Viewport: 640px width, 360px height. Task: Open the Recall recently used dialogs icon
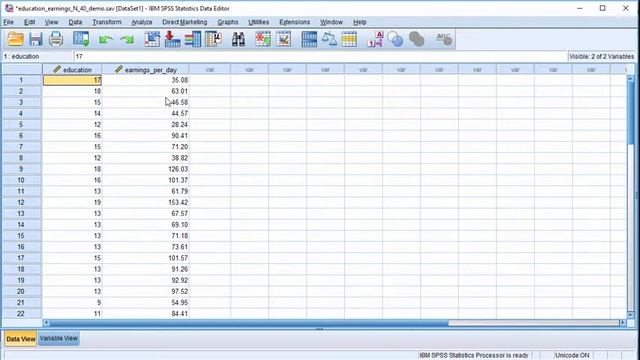(x=81, y=39)
